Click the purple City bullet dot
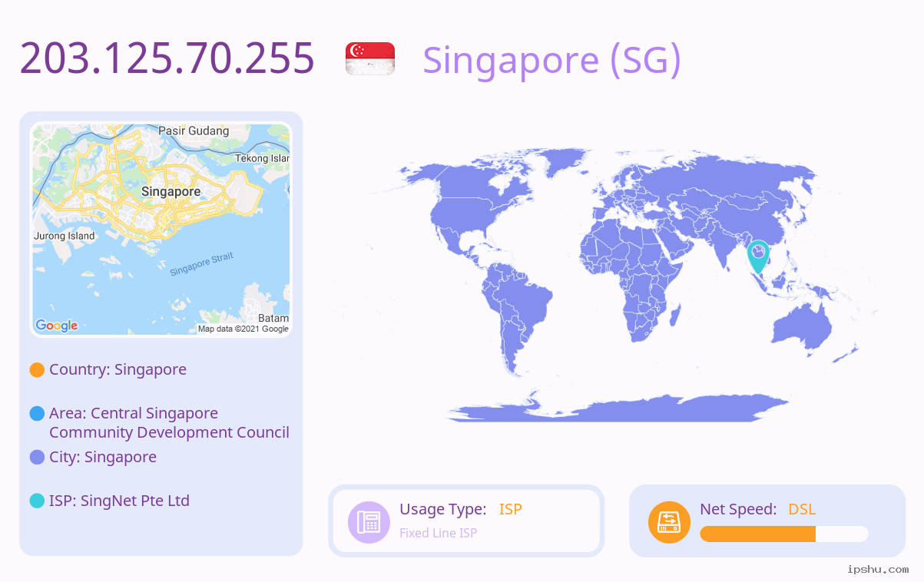This screenshot has height=582, width=924. [x=37, y=458]
